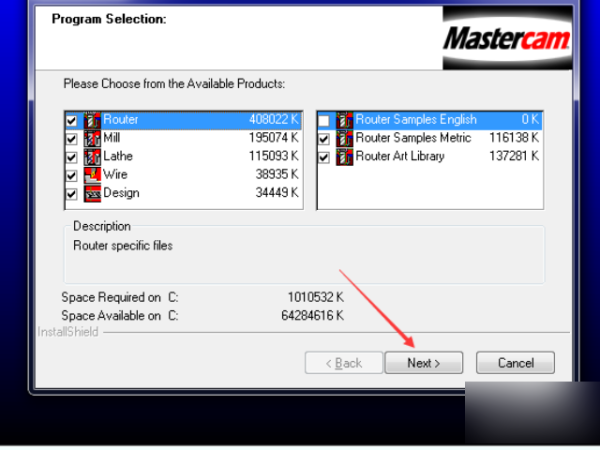This screenshot has height=450, width=600.
Task: Click the Router Samples English icon
Action: 344,120
